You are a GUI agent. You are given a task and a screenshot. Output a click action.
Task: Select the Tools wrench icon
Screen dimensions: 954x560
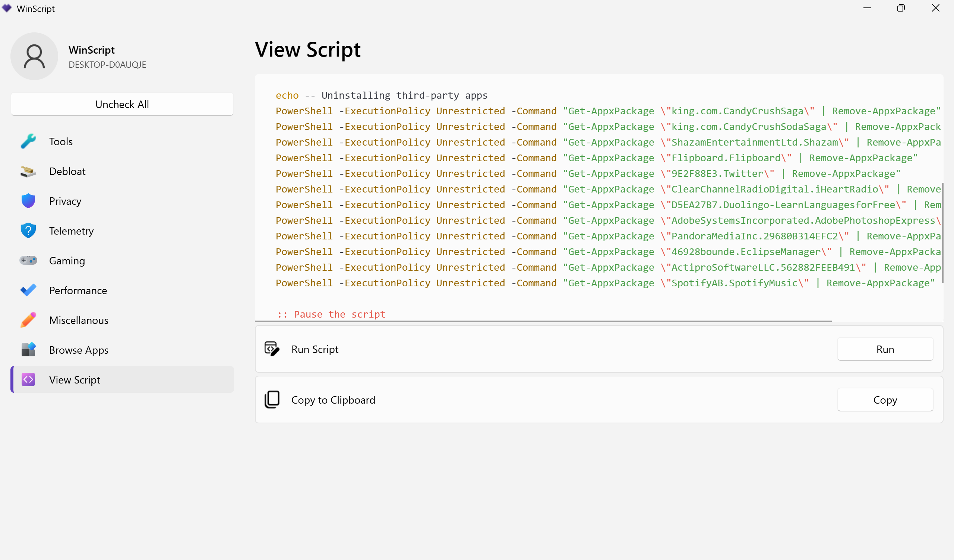28,141
